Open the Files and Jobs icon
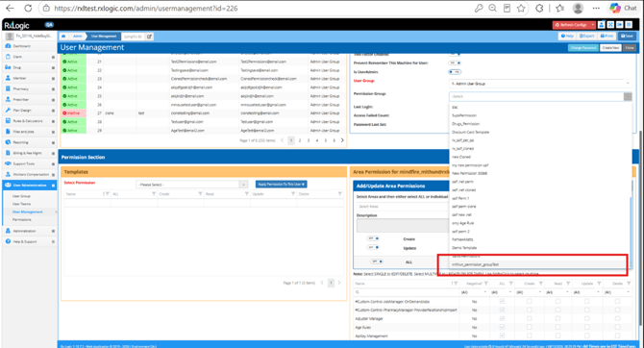644x348 pixels. [8, 132]
